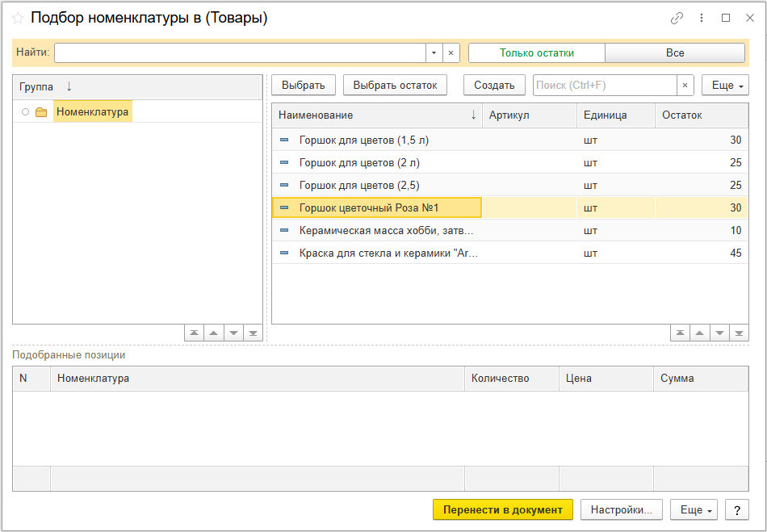The width and height of the screenshot is (767, 532).
Task: Click item icon of Горшок для цветов (2 л)
Action: [x=284, y=162]
